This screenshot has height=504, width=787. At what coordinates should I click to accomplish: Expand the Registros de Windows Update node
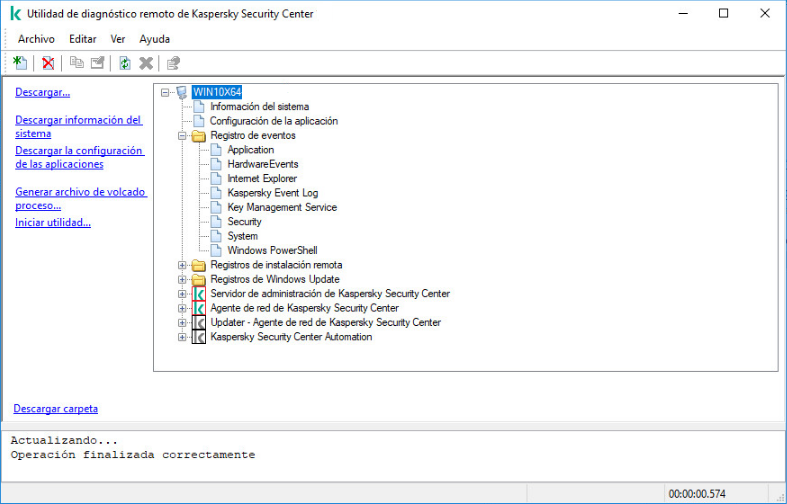point(182,280)
